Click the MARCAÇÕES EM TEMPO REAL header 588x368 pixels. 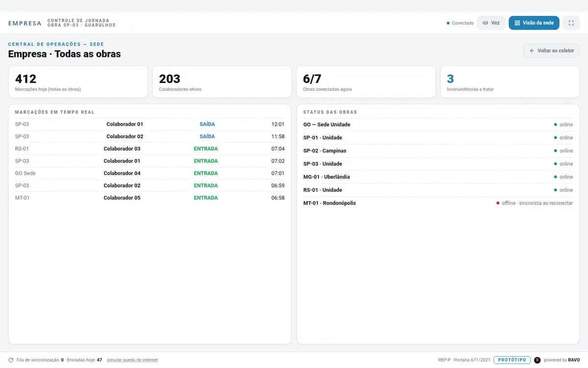55,112
